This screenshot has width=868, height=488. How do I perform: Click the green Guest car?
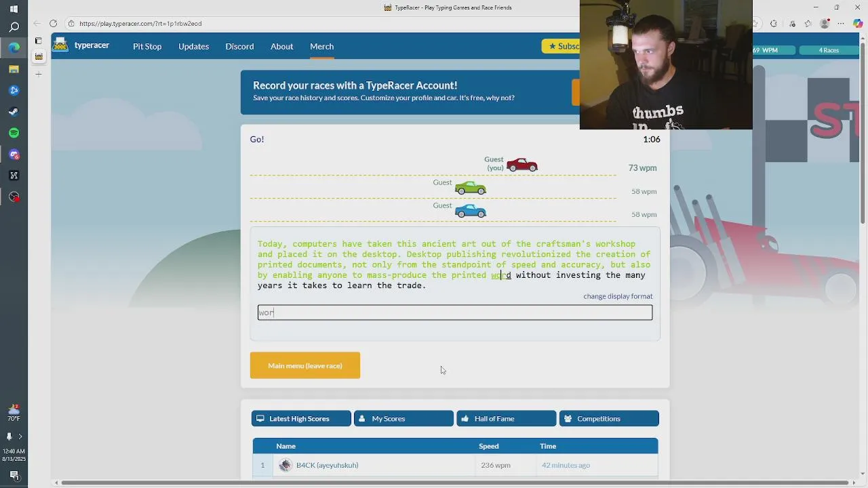click(471, 188)
